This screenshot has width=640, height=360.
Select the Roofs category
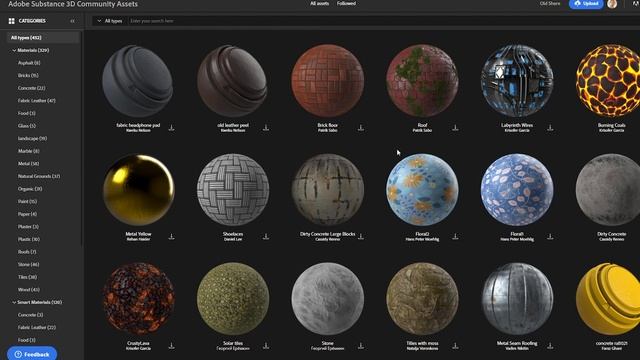pyautogui.click(x=27, y=252)
